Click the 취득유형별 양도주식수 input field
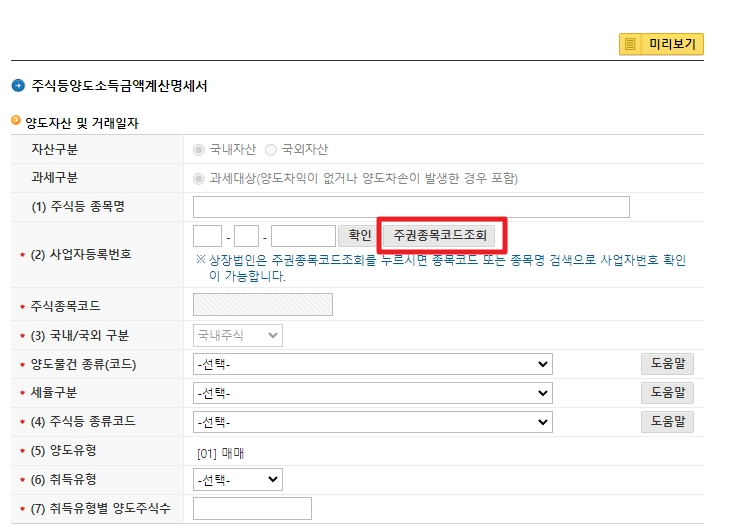This screenshot has height=528, width=739. [252, 509]
